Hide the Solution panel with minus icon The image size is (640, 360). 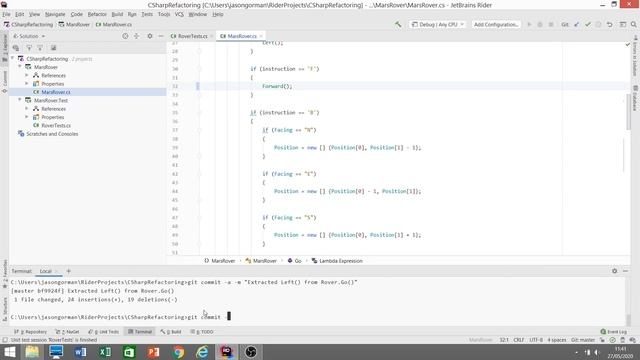pos(160,36)
